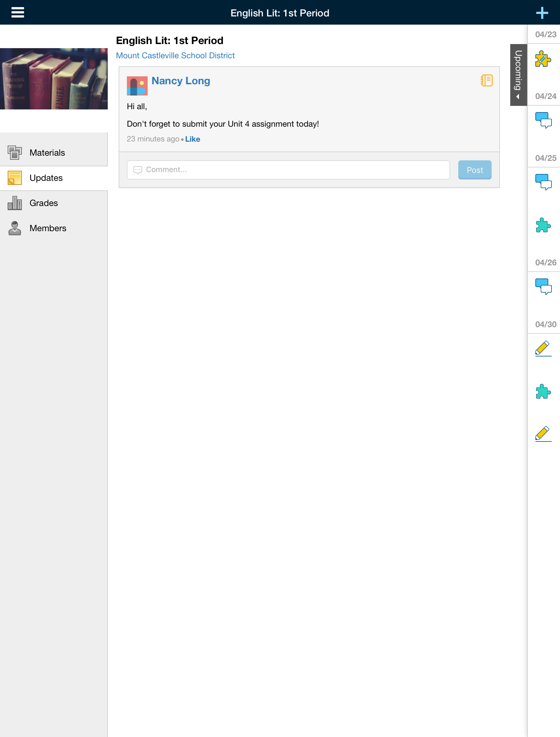Open the first discussion icon under 04/25
The width and height of the screenshot is (560, 737).
tap(543, 182)
